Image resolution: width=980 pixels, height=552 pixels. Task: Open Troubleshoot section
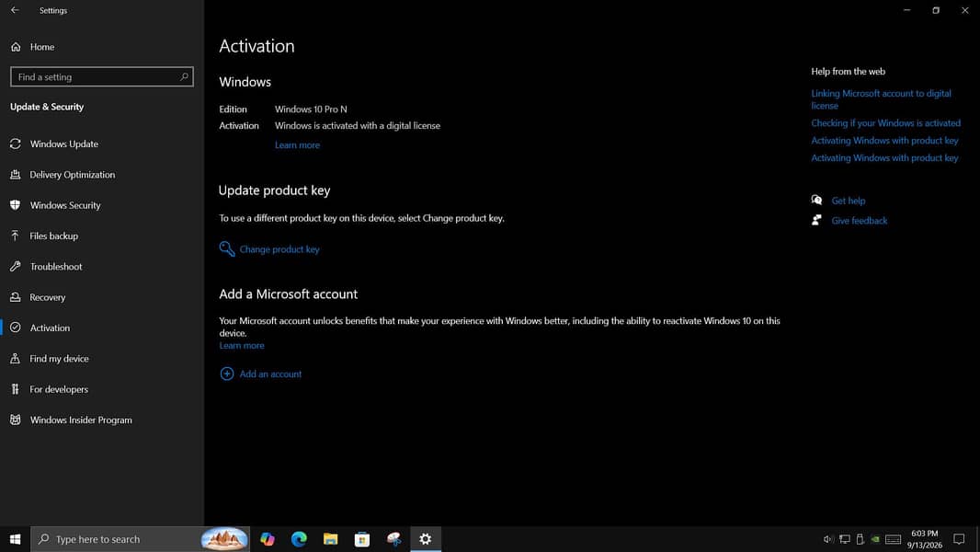[102, 266]
